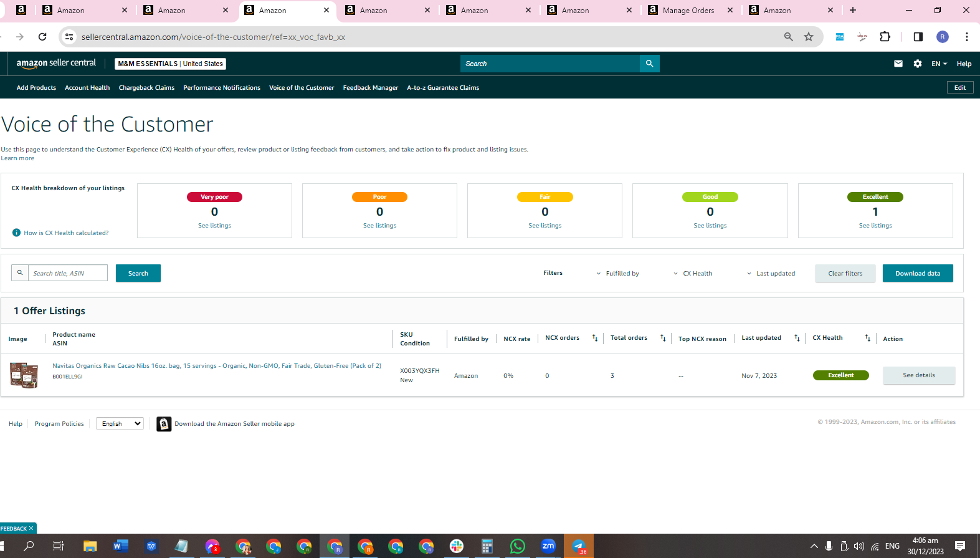Image resolution: width=980 pixels, height=558 pixels.
Task: Click See details for Navitas Cacao Nibs
Action: (x=919, y=375)
